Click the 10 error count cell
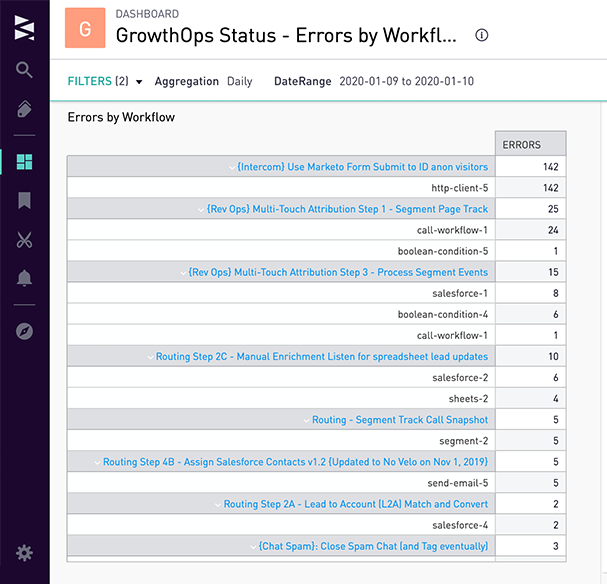The image size is (607, 584). [x=530, y=356]
